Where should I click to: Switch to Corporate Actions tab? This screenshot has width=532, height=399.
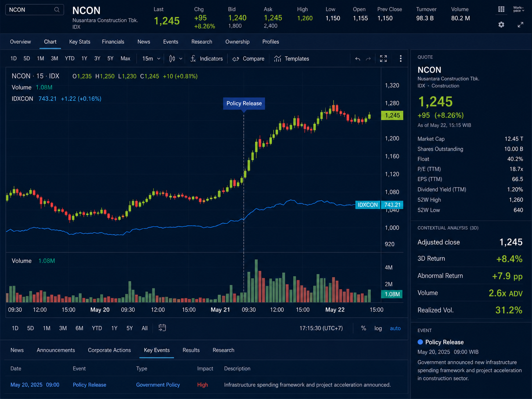[109, 350]
